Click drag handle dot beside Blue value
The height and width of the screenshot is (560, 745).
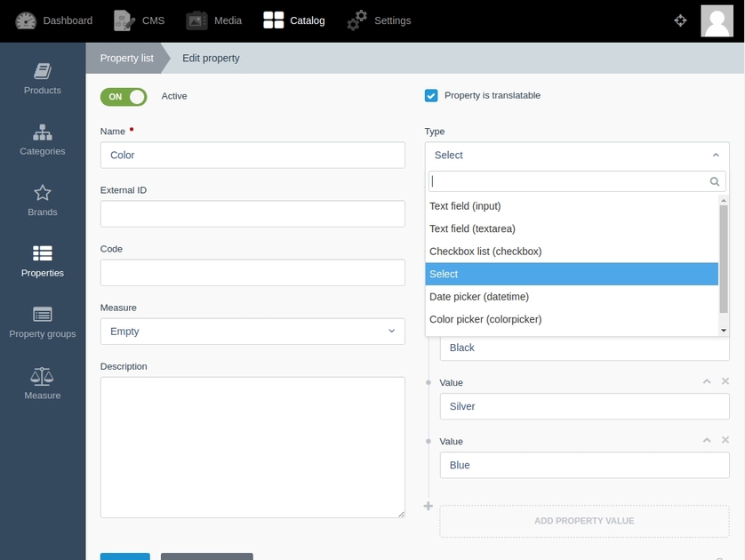click(429, 441)
